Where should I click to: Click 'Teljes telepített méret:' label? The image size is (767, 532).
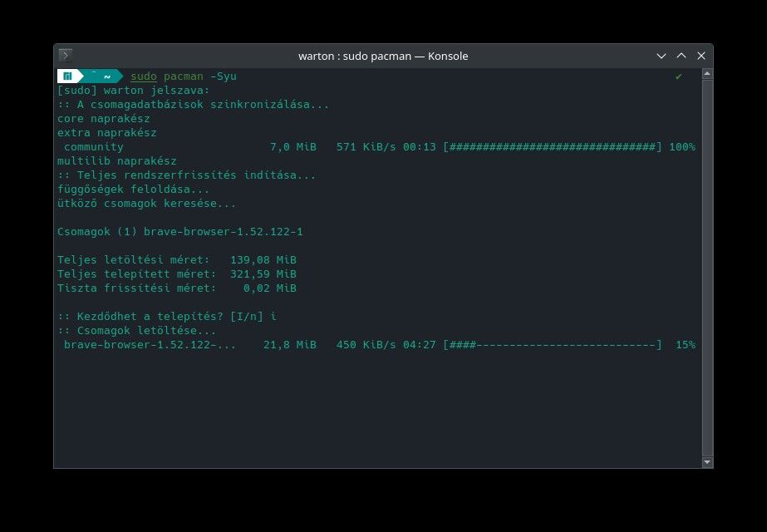[137, 274]
